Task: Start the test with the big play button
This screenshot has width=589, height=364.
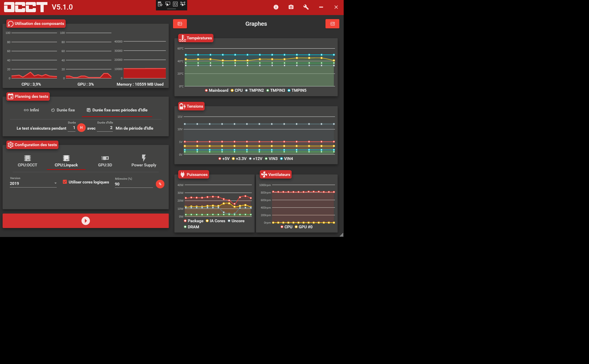Action: coord(86,220)
